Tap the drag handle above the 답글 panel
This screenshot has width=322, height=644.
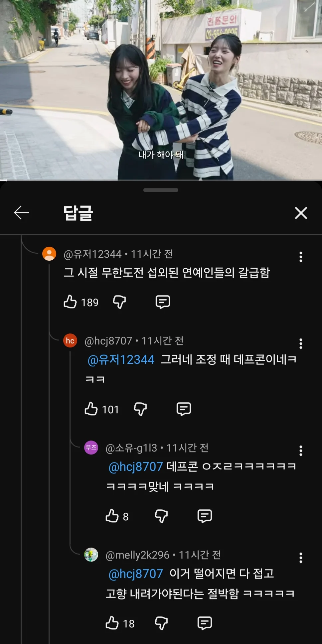pyautogui.click(x=161, y=190)
